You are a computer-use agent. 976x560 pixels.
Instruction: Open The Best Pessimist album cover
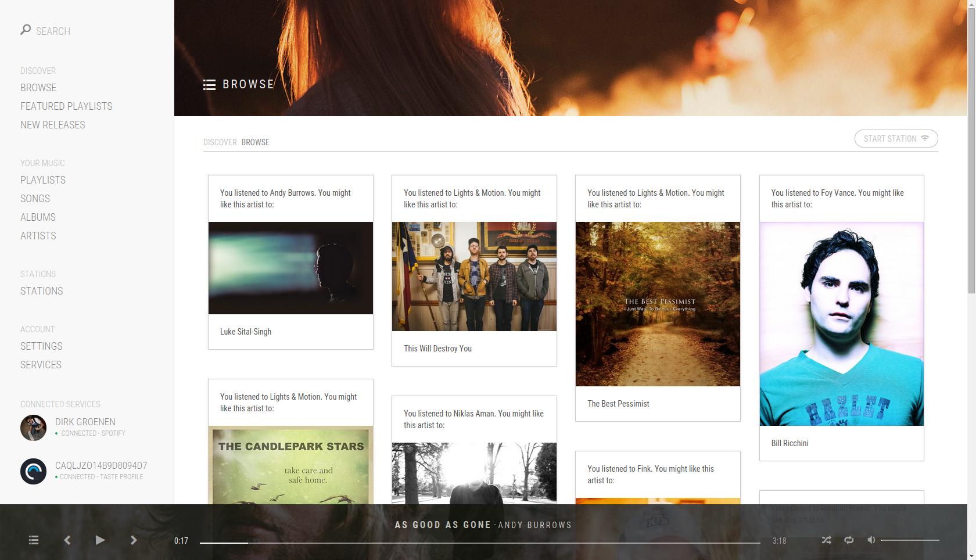coord(658,304)
